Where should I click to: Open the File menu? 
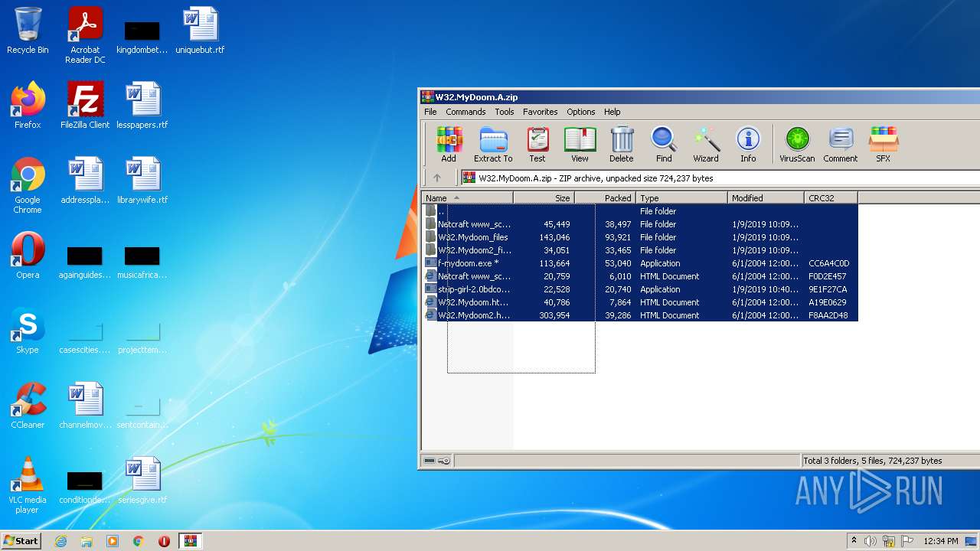click(x=430, y=112)
